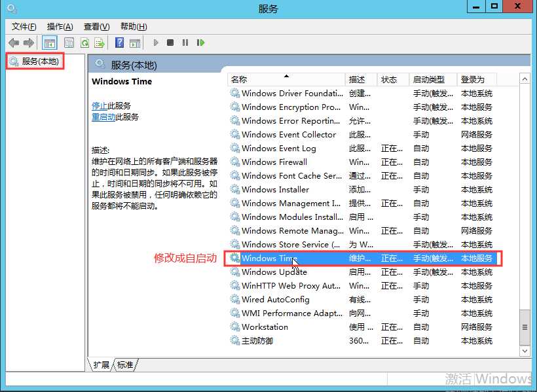
Task: Click gear icon beside Windows Event Log
Action: (234, 149)
